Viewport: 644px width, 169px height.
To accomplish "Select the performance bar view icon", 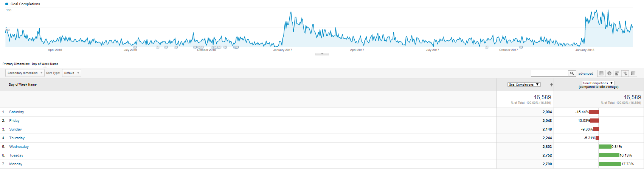I will pos(617,73).
